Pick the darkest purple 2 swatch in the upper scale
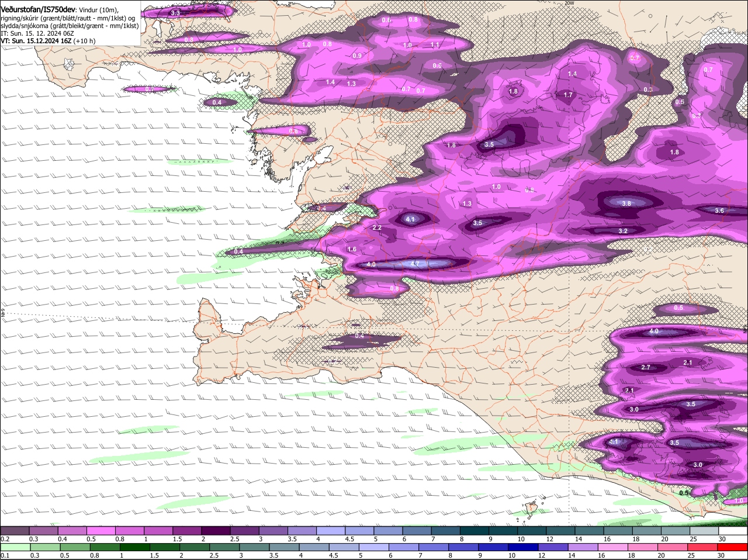The image size is (748, 560). pyautogui.click(x=216, y=530)
